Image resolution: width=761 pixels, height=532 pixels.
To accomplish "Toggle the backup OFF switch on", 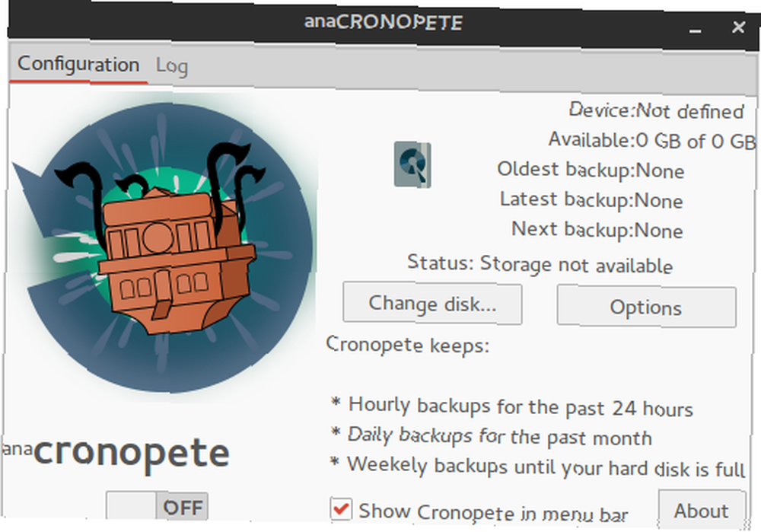I will [157, 506].
